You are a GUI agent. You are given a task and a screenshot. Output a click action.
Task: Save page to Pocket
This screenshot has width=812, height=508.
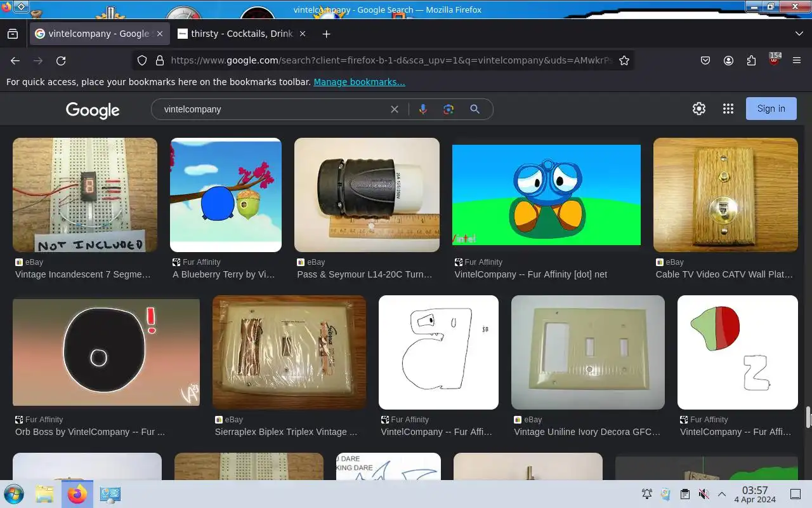705,60
